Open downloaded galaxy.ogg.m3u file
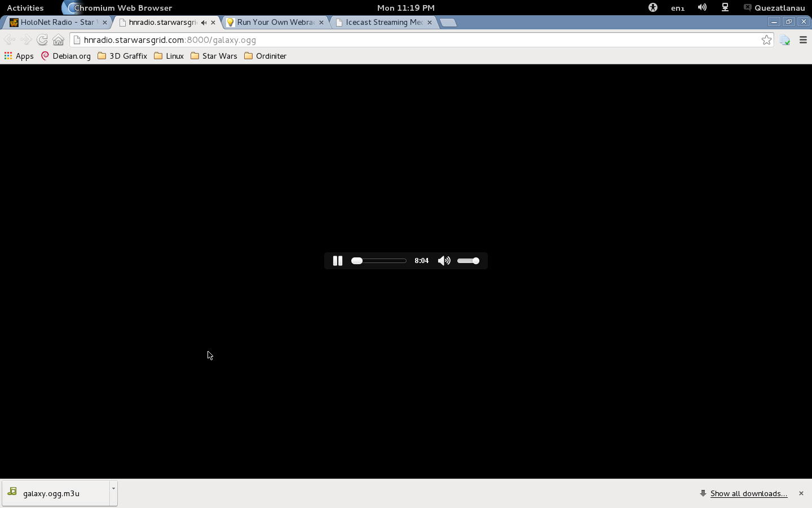812x508 pixels. tap(56, 493)
